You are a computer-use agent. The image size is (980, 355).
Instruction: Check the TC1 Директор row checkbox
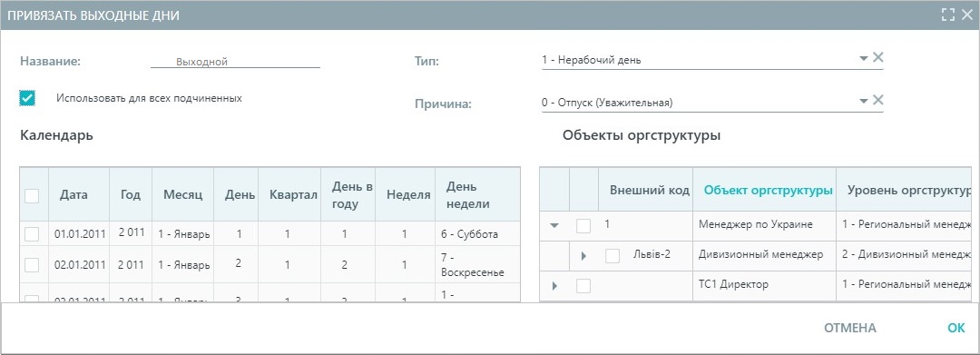583,286
